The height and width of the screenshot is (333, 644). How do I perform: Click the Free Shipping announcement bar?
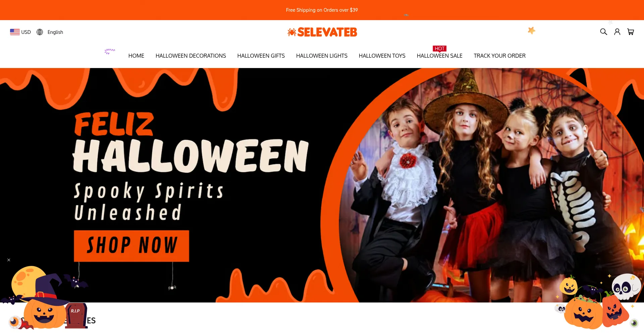click(x=322, y=10)
